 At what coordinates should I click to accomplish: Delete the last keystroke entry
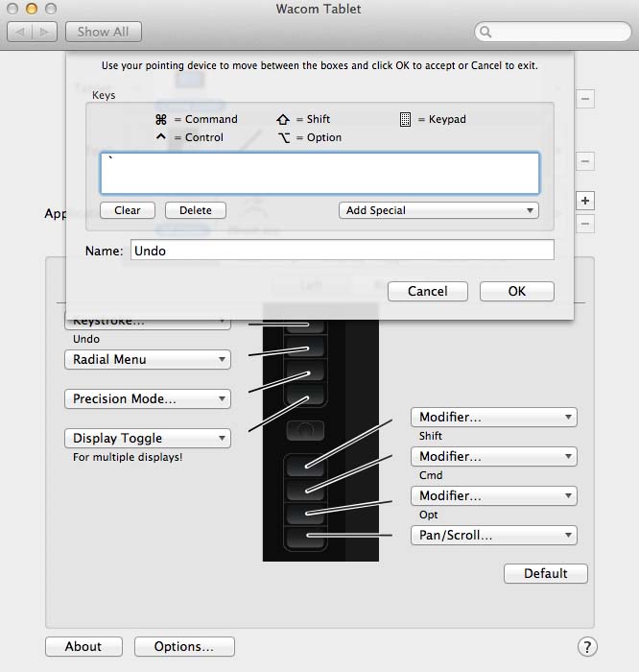click(196, 210)
